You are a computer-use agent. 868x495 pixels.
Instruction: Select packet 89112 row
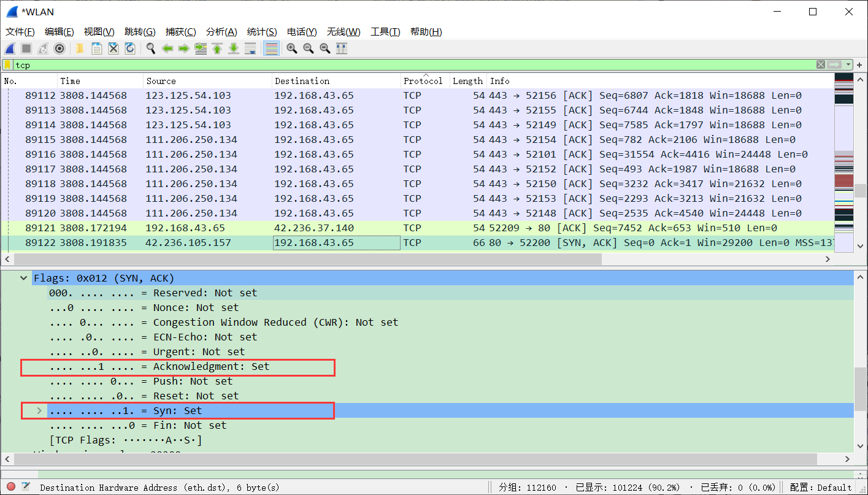418,96
